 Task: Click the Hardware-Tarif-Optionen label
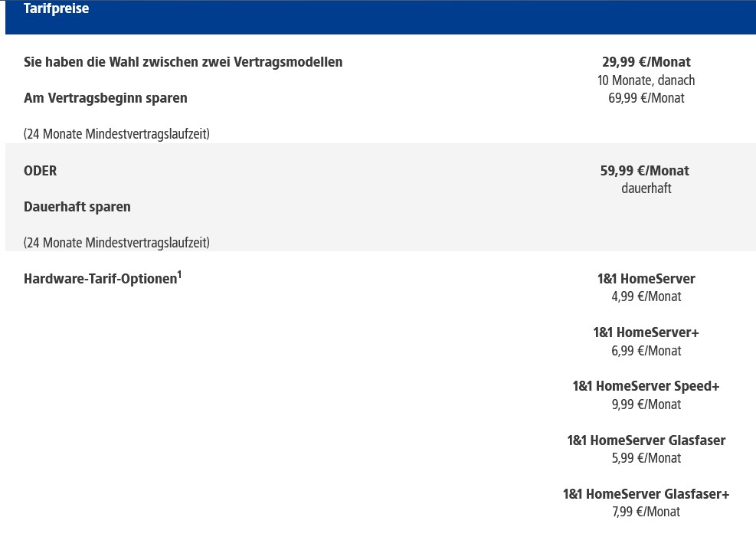pos(100,279)
